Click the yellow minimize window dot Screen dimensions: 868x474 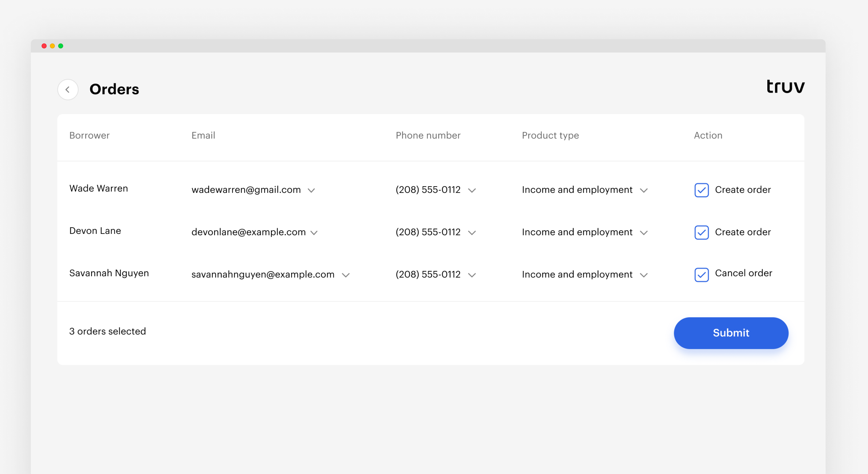(x=52, y=46)
